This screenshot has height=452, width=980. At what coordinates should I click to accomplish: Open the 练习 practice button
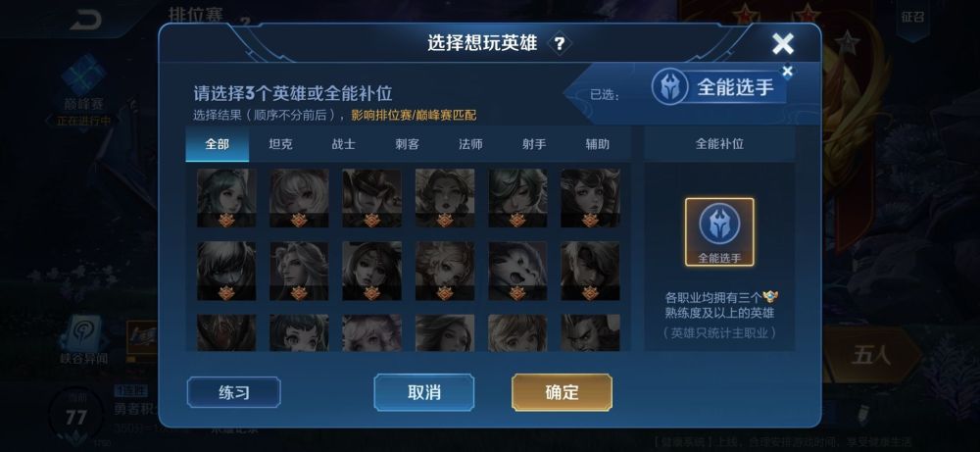coord(234,392)
